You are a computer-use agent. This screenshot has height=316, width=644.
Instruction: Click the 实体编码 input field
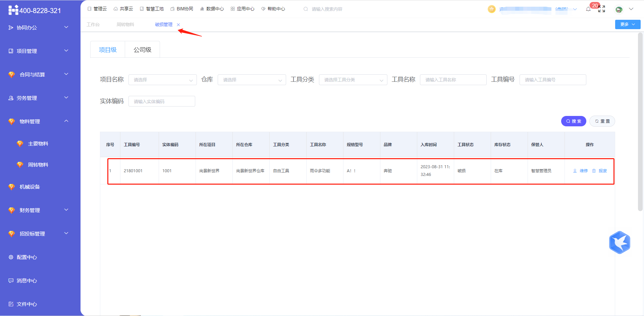pyautogui.click(x=162, y=101)
